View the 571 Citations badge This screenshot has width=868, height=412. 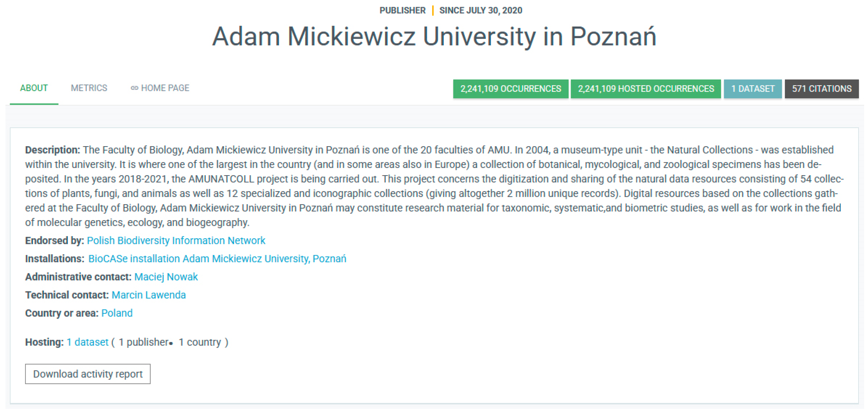(821, 89)
